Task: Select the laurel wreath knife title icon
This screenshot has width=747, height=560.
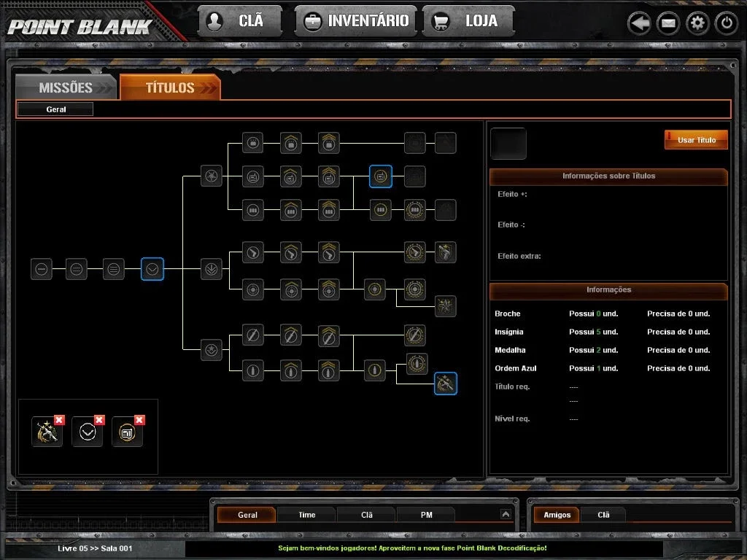Action: [415, 335]
